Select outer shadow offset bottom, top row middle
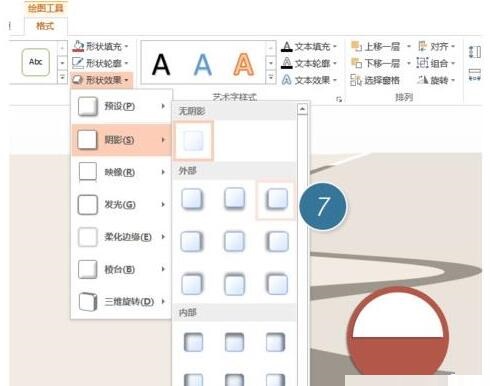490x386 pixels. pos(234,199)
